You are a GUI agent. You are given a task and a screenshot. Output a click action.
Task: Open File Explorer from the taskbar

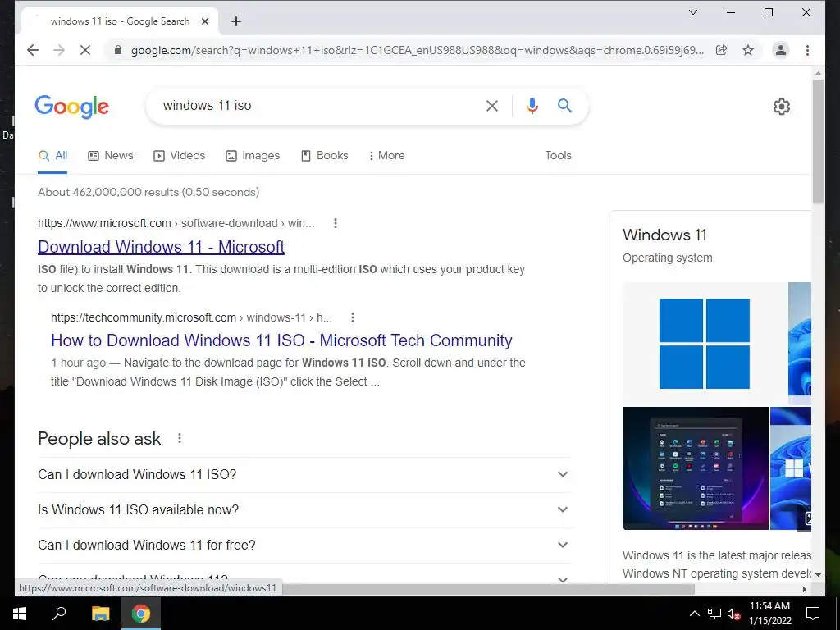click(100, 614)
